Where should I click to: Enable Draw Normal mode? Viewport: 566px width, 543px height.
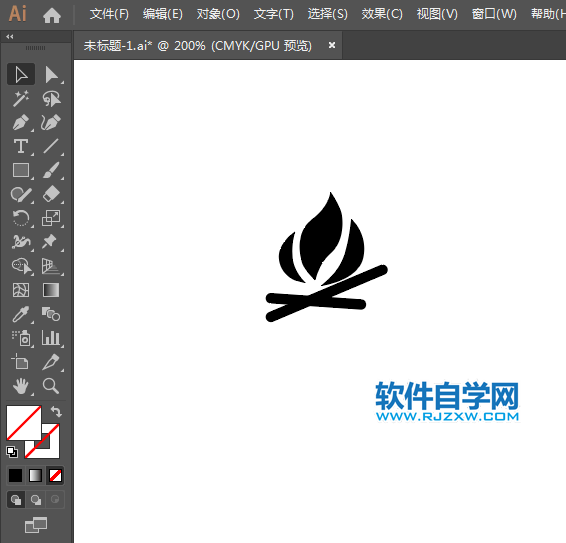16,500
